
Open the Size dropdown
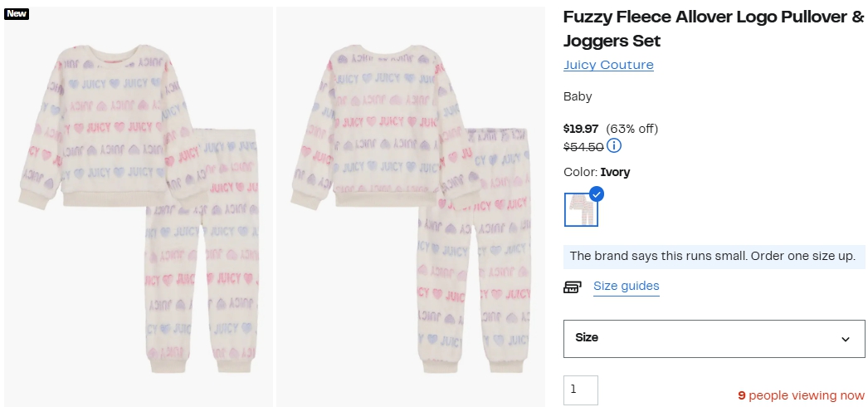(x=714, y=338)
